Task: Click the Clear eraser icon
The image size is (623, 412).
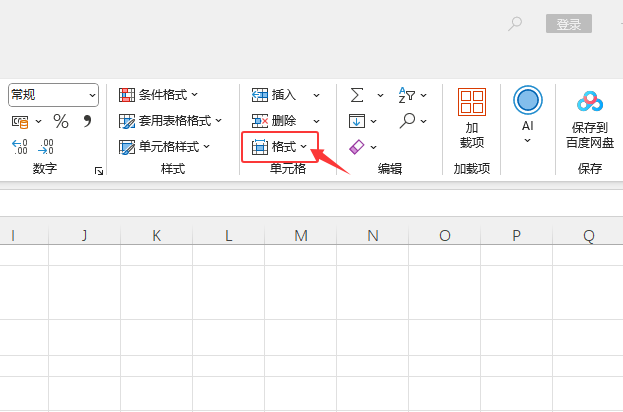Action: [357, 147]
